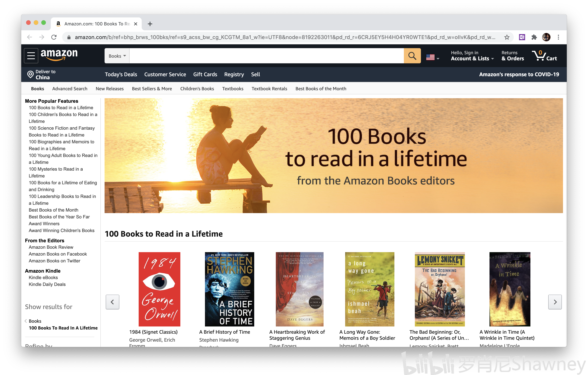The height and width of the screenshot is (375, 588).
Task: Open A Heartbreaking Work of Staggering Genius cover
Action: tap(300, 289)
